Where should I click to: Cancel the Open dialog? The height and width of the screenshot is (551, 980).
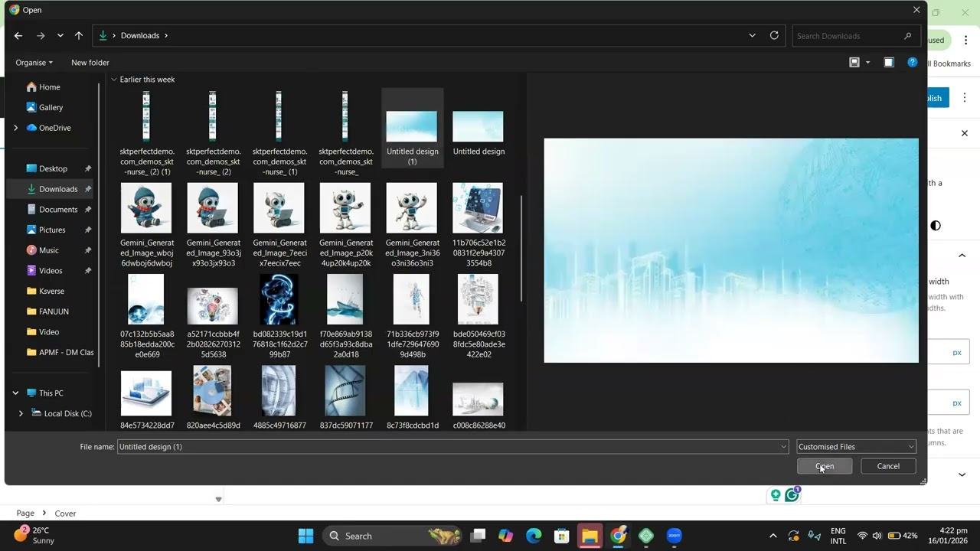click(x=888, y=466)
